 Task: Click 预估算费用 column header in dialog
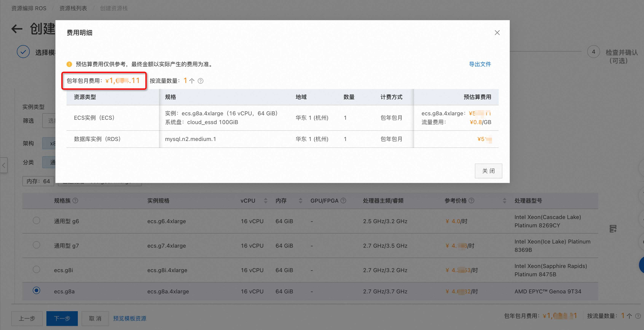(477, 97)
